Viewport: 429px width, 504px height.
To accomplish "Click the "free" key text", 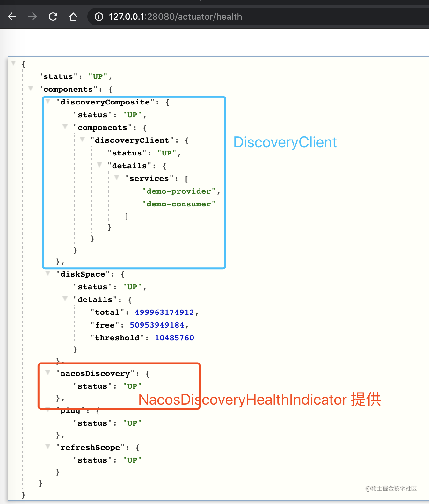I will coord(105,325).
